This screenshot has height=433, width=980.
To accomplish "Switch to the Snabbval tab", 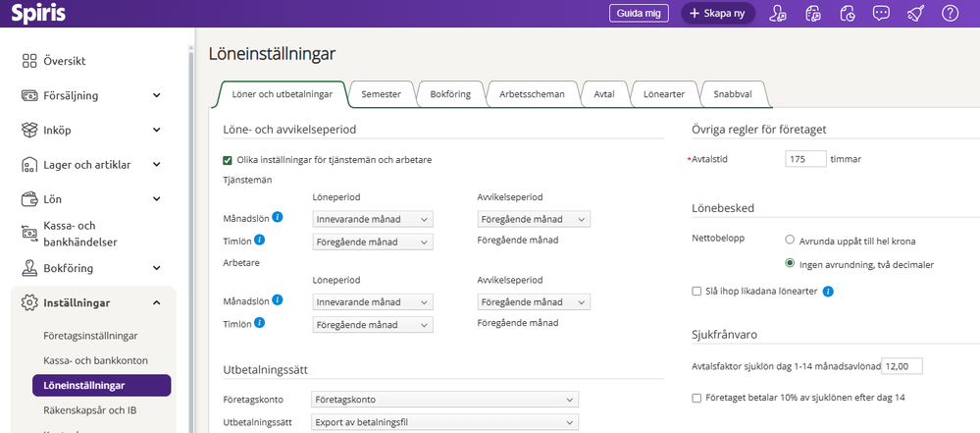I will 733,94.
